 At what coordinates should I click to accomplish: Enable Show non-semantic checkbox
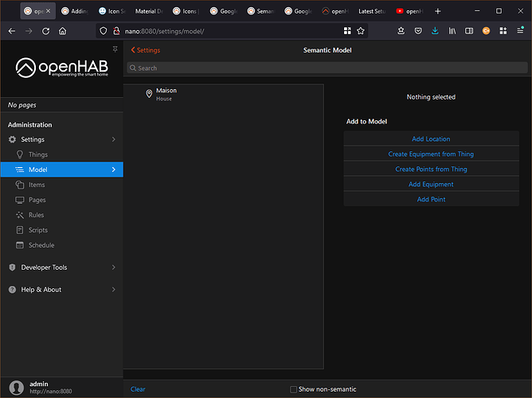(x=294, y=389)
